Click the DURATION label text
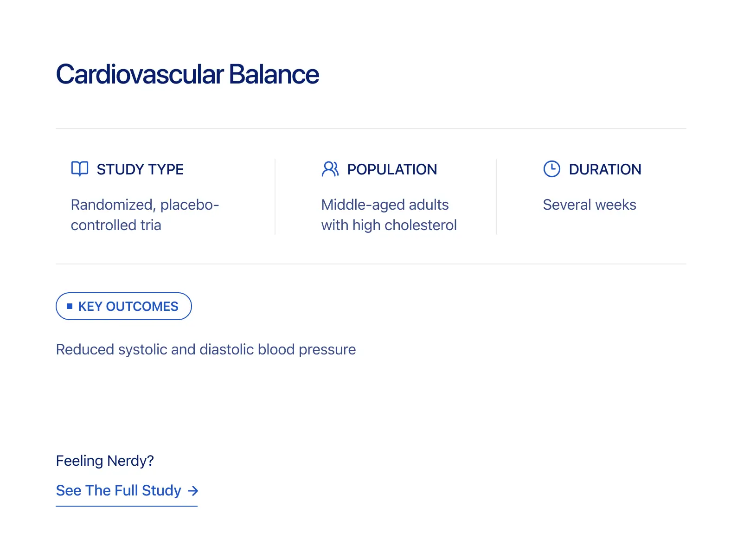Image resolution: width=756 pixels, height=553 pixels. coord(605,169)
